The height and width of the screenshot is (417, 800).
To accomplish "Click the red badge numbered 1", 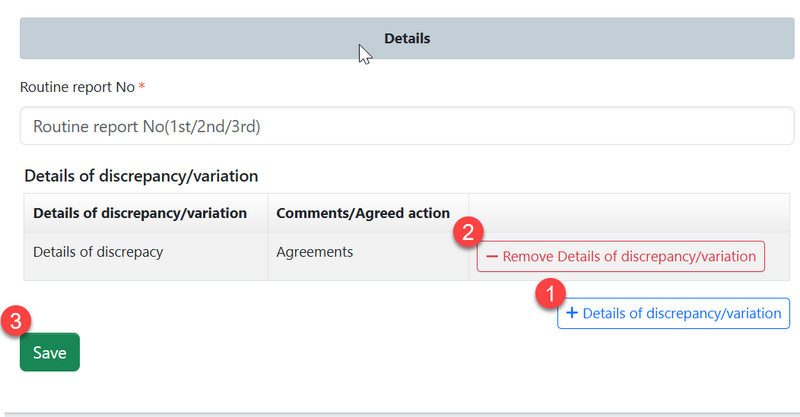I will [550, 292].
